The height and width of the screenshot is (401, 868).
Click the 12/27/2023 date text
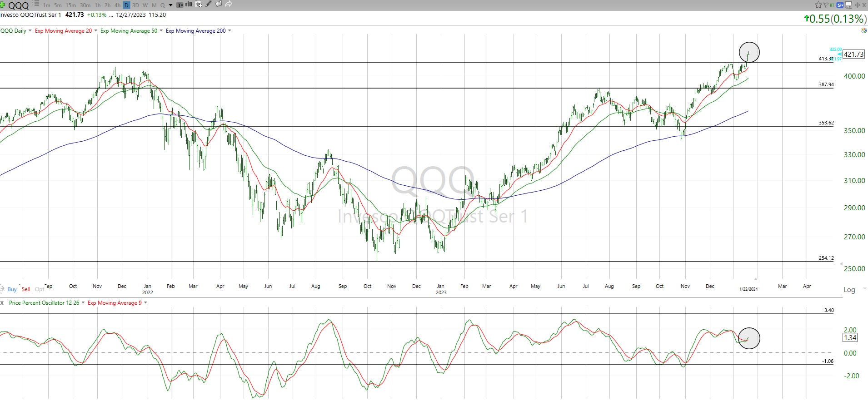tap(131, 15)
